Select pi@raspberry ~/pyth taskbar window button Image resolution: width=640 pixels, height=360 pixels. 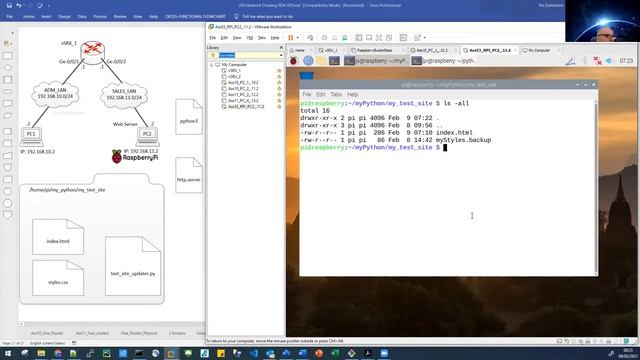(x=444, y=61)
